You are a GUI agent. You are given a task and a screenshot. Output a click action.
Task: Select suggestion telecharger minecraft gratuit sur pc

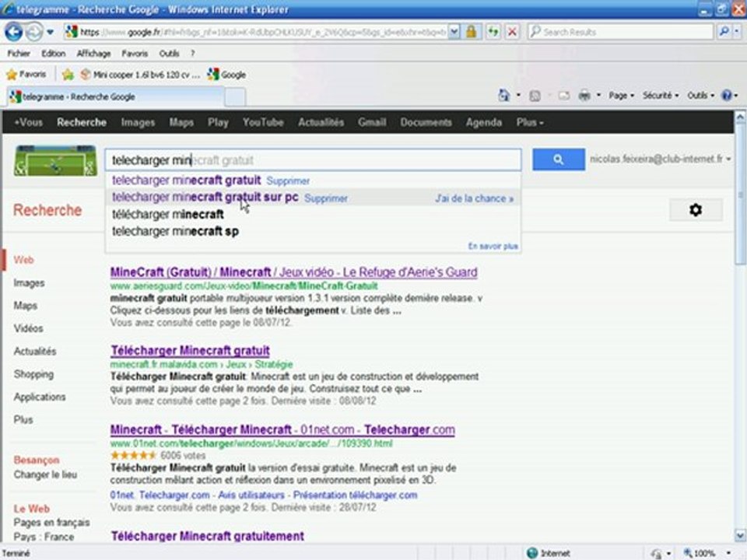click(205, 197)
